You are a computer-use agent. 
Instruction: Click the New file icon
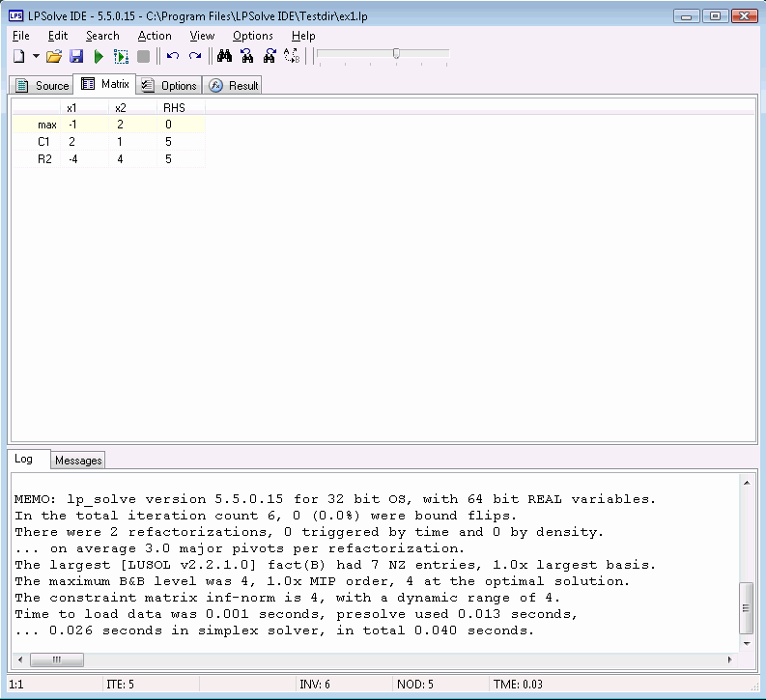click(x=18, y=57)
